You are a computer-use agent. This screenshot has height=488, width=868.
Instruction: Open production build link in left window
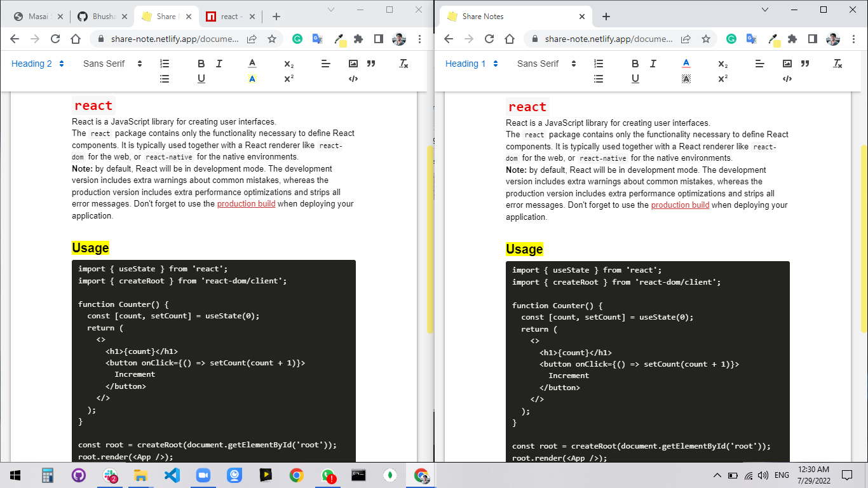point(246,204)
